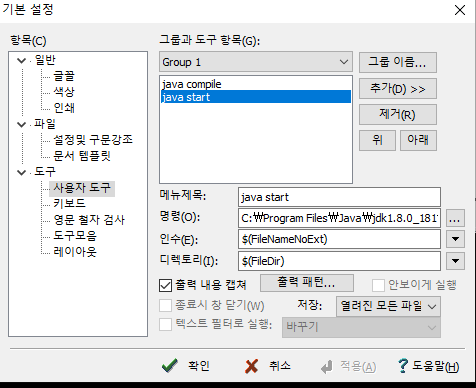Select 도구모음 tree item

tap(75, 236)
